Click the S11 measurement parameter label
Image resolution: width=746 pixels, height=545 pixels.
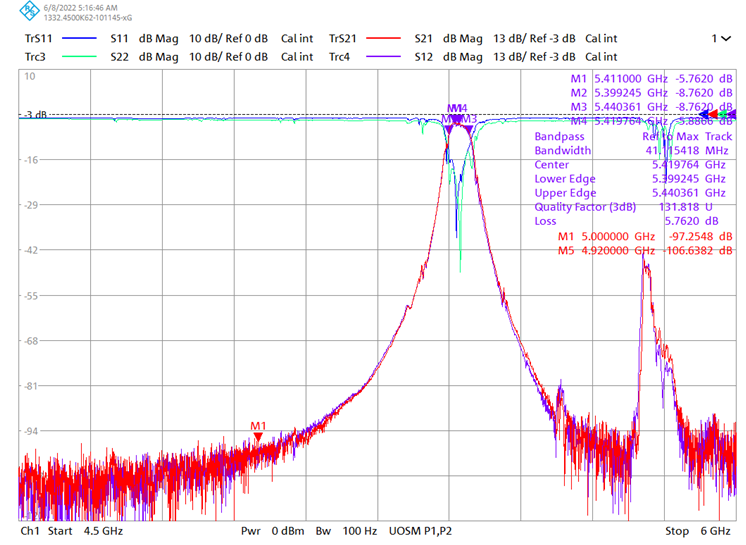pyautogui.click(x=119, y=39)
